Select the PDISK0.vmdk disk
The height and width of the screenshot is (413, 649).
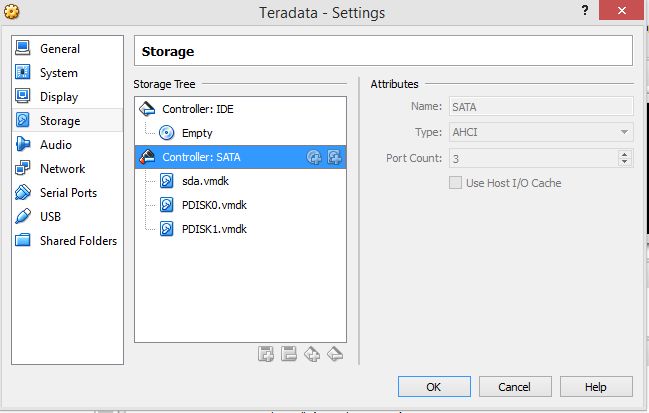240,205
